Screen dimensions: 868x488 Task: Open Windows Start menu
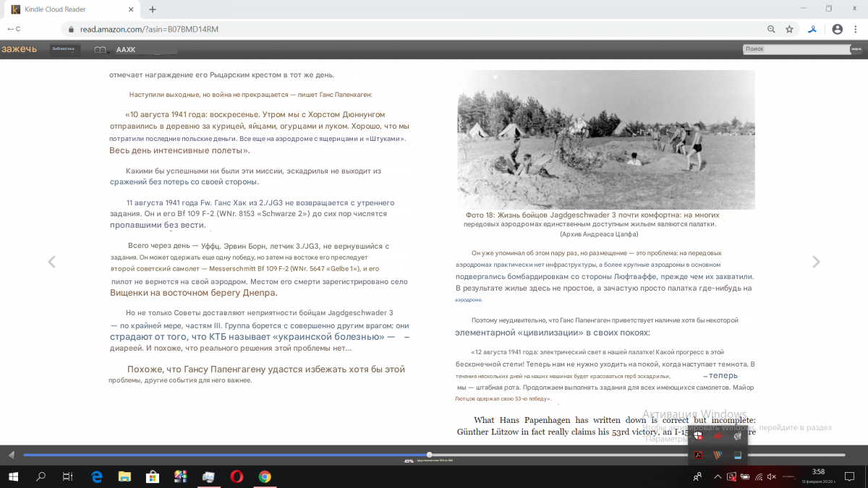click(13, 476)
